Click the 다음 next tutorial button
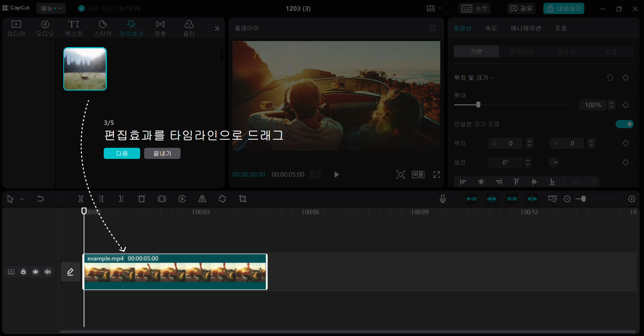The image size is (644, 336). point(122,153)
